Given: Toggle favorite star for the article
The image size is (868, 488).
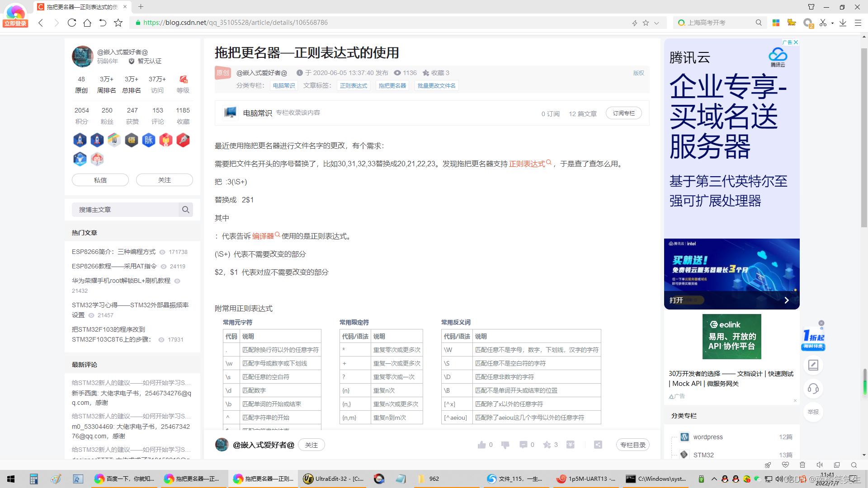Looking at the screenshot, I should (547, 445).
